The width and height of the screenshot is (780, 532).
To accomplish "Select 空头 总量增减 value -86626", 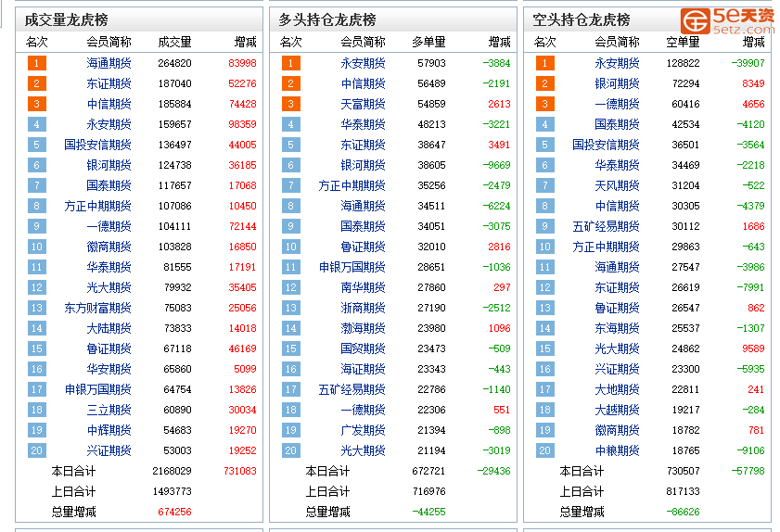I will 683,512.
